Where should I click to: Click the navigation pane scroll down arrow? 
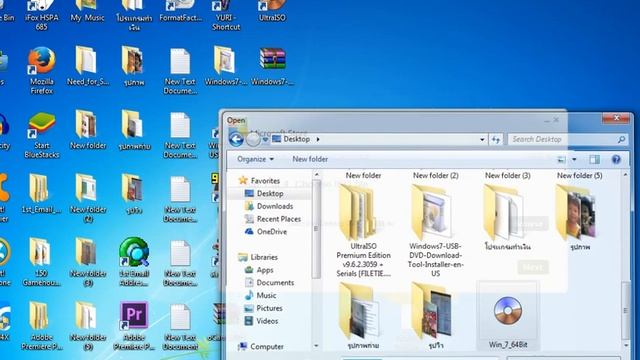coord(316,346)
